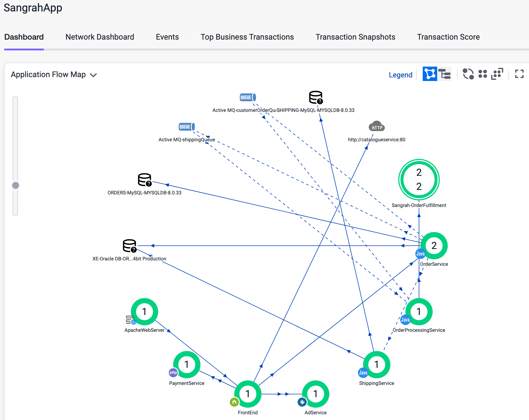Click the FrontEnd text label
Viewport: 529px width, 420px height.
(x=248, y=412)
